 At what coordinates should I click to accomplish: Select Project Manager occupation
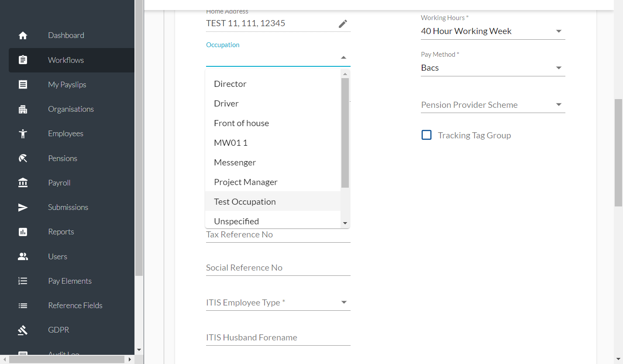click(273, 182)
